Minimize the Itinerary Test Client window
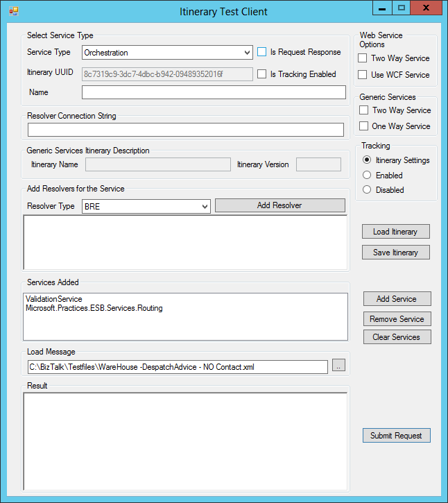 click(x=382, y=8)
